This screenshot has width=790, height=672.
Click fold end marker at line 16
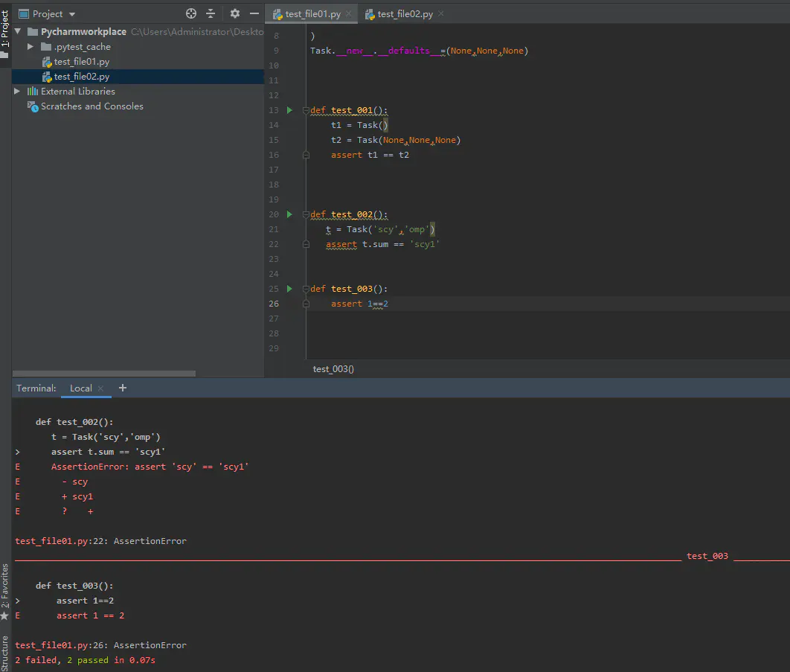pos(306,155)
